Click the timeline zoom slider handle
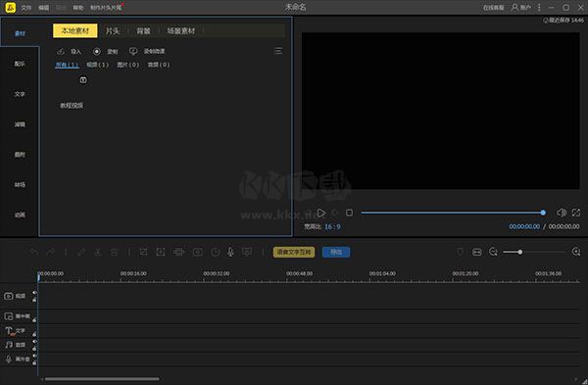The width and height of the screenshot is (588, 385). (520, 252)
